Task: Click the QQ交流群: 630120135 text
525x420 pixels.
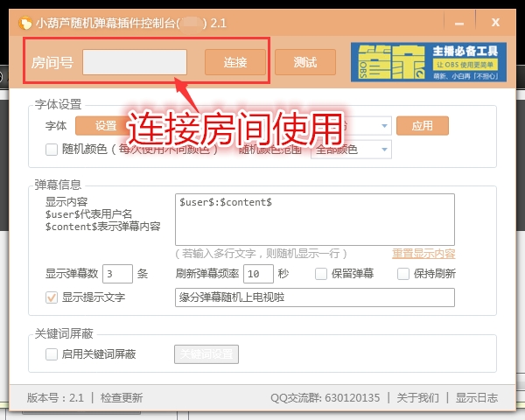Action: click(x=325, y=398)
